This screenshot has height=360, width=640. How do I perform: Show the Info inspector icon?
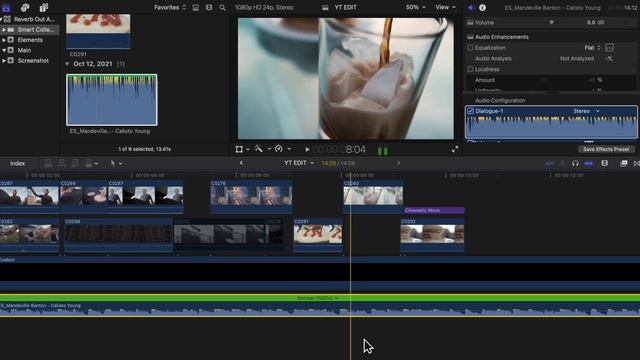click(x=482, y=7)
